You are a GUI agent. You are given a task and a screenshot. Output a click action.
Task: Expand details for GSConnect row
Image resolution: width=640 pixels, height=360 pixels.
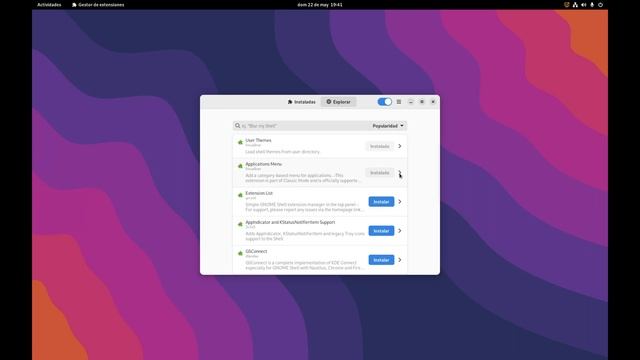[x=400, y=260]
